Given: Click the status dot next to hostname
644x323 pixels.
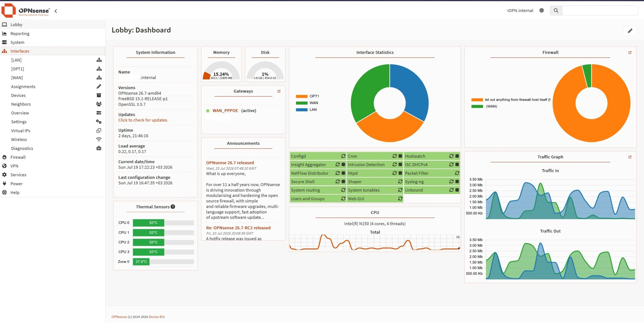Looking at the screenshot, I should point(541,10).
